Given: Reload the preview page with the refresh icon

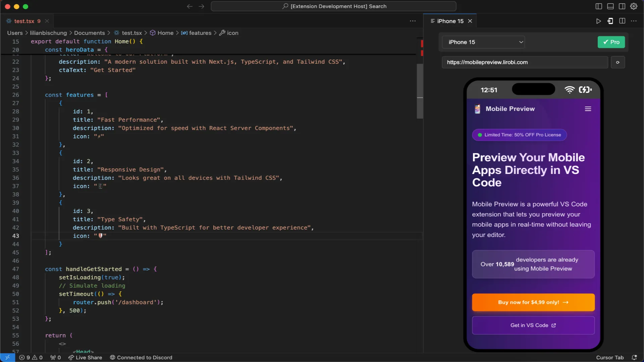Looking at the screenshot, I should [618, 62].
